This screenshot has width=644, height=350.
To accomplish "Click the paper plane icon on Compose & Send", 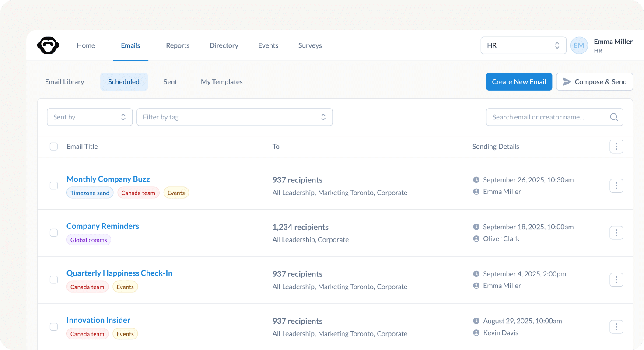I will 567,81.
